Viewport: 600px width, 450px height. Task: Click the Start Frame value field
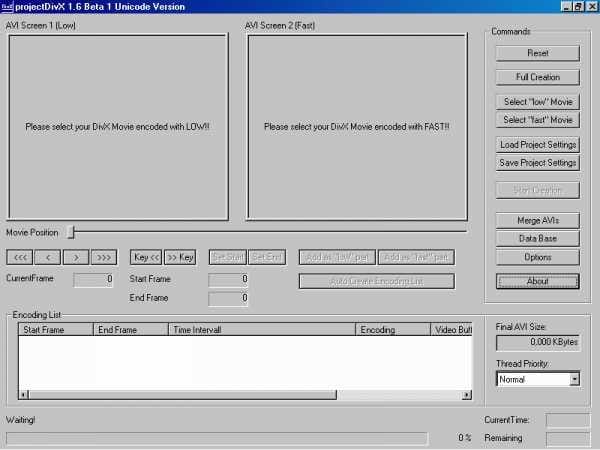click(228, 279)
